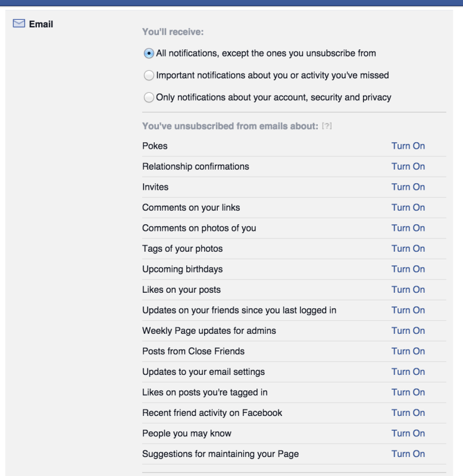Turn On Comments on your links
The height and width of the screenshot is (476, 463).
[408, 208]
